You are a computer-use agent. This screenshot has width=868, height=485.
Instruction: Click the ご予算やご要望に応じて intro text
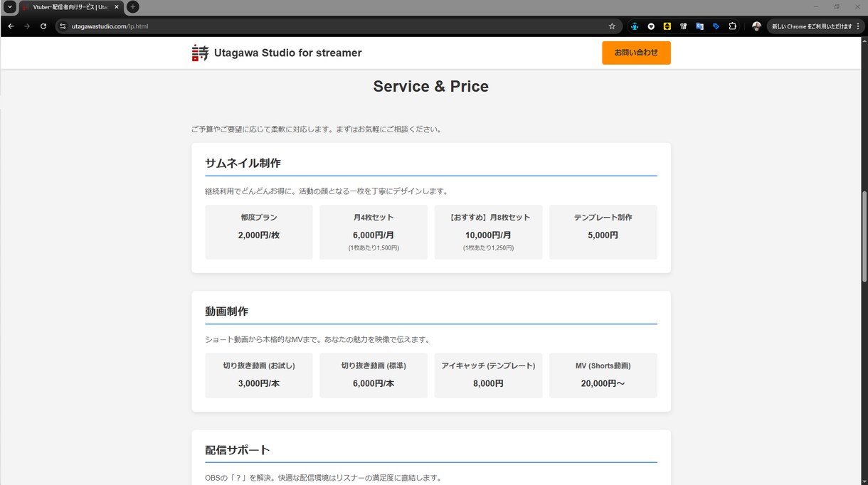(317, 129)
